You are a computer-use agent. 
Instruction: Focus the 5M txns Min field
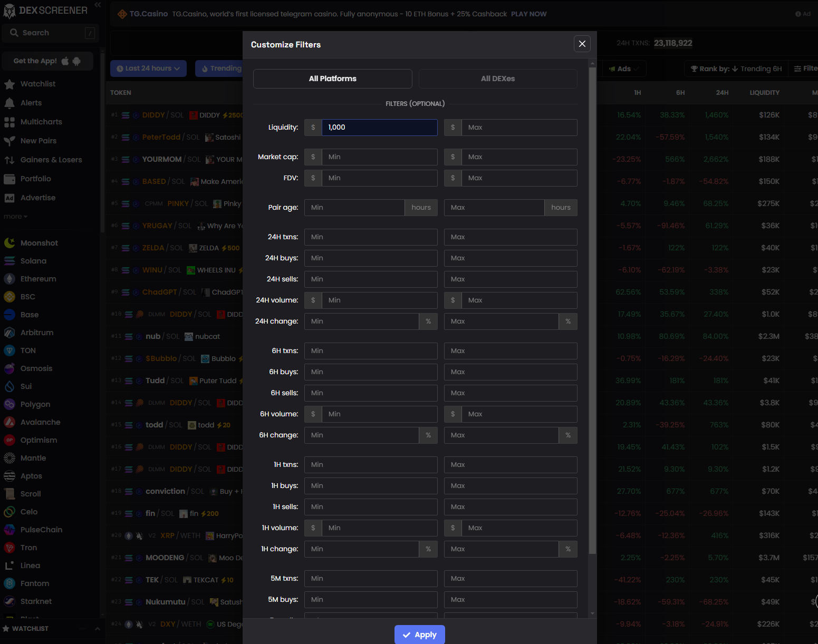click(x=371, y=579)
